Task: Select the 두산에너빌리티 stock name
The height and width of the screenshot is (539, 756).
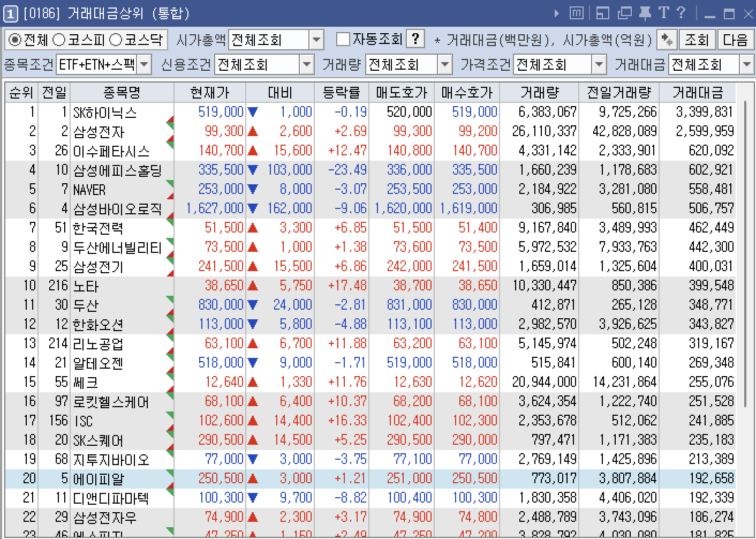Action: (117, 248)
